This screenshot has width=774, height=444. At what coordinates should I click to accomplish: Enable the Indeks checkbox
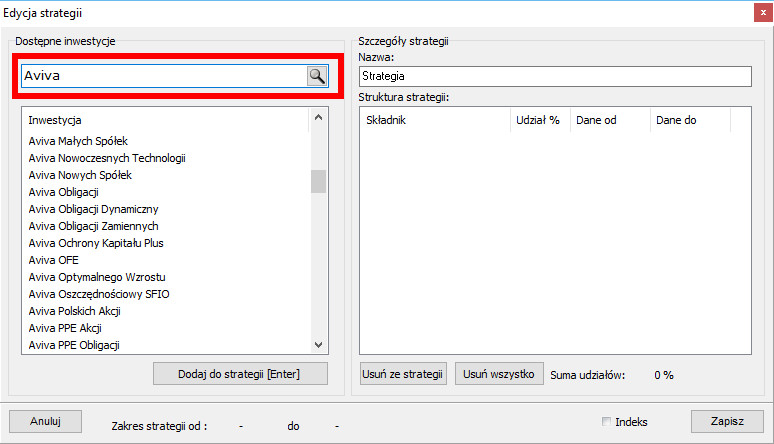(x=607, y=421)
